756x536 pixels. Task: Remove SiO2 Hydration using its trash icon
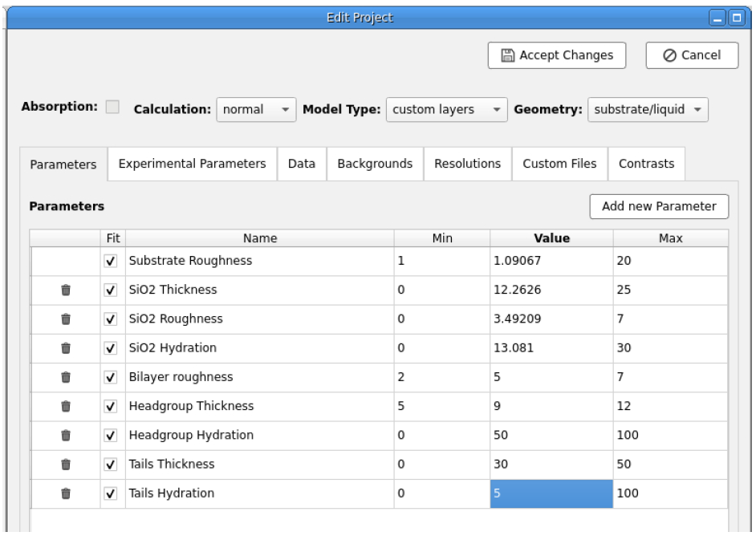pyautogui.click(x=66, y=348)
